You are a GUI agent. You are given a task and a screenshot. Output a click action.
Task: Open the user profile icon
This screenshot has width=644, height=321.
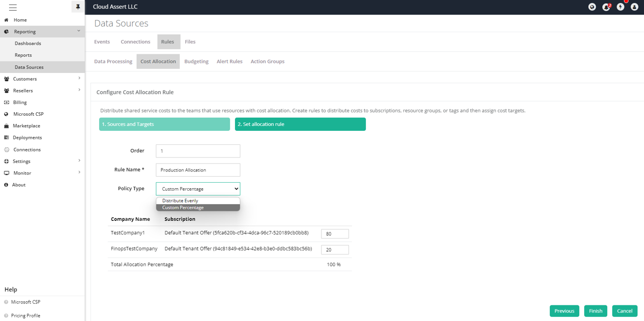[634, 7]
